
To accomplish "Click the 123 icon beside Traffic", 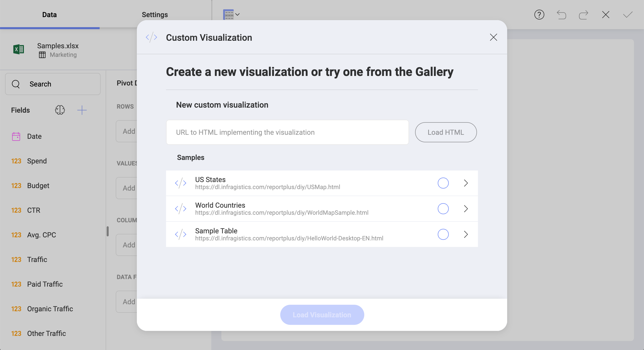I will pos(16,260).
